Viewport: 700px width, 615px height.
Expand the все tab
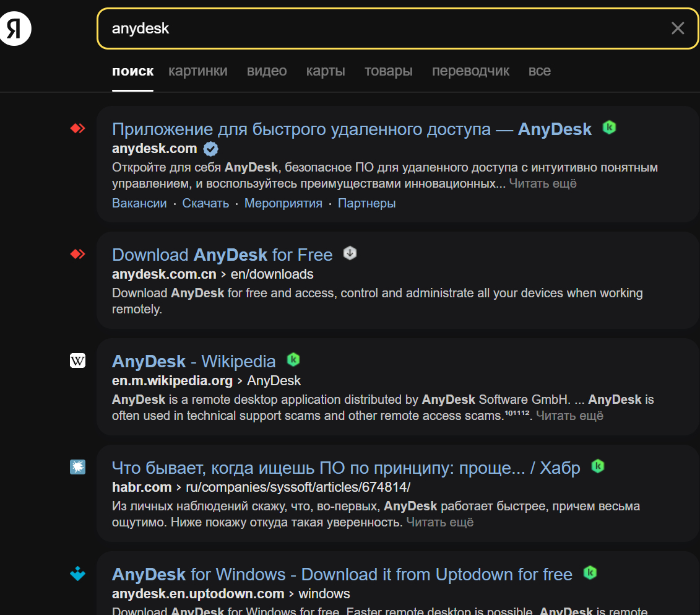(x=539, y=71)
